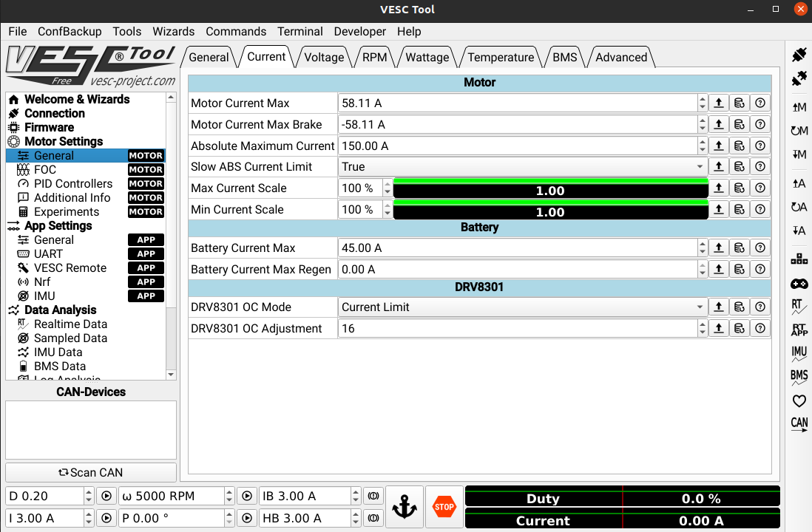Open the DRV8301 OC Mode dropdown

523,307
